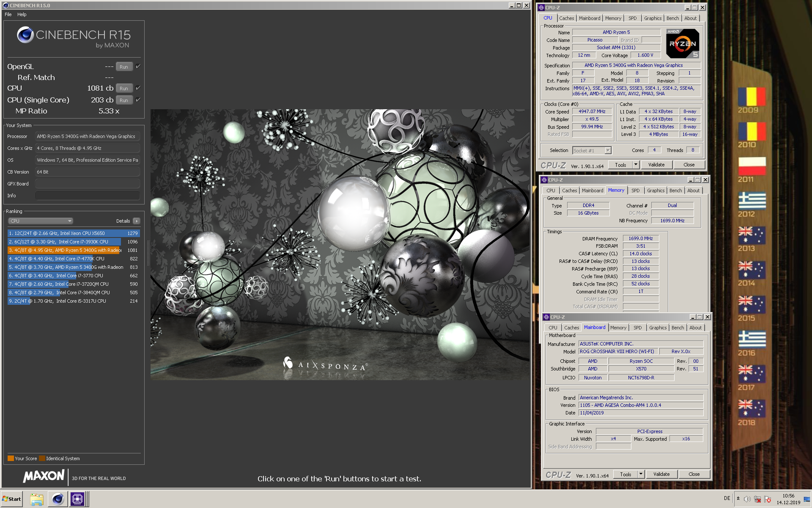Open the Windows Start menu

tap(11, 499)
